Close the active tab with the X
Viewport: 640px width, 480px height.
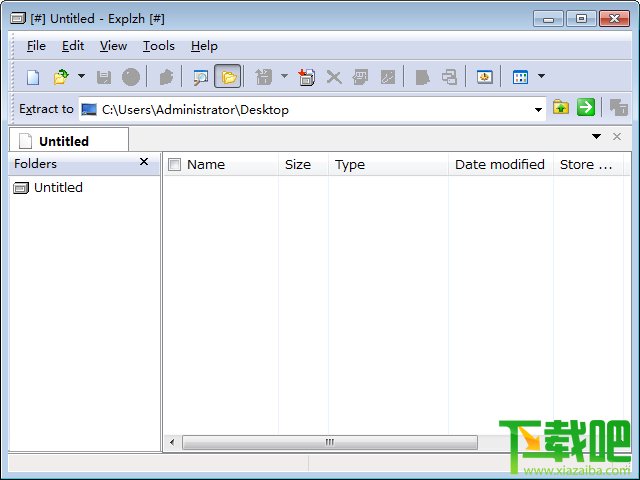617,136
